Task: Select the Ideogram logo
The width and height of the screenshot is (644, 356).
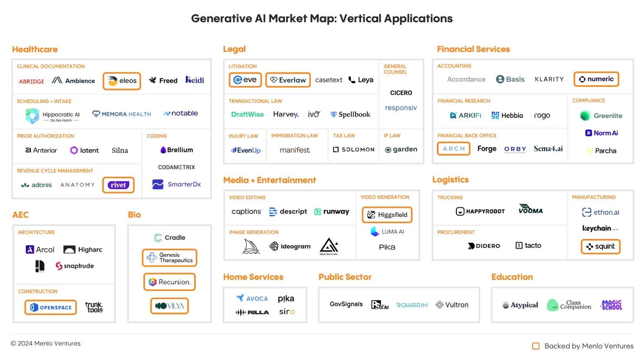Action: pos(290,246)
